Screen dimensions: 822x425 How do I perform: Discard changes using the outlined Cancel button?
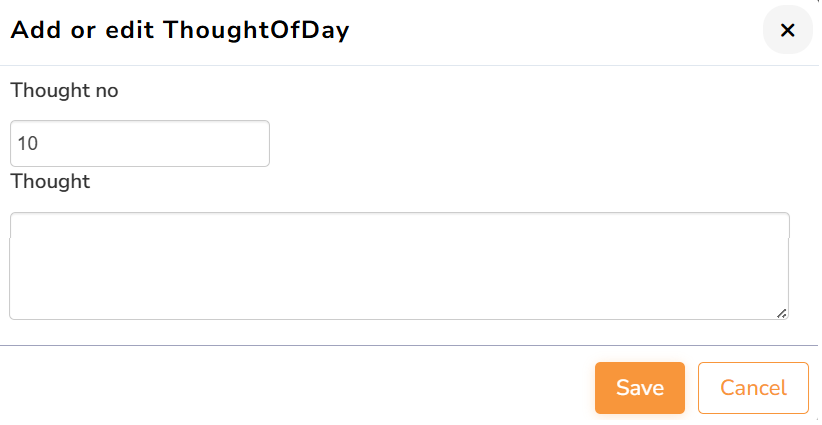coord(753,388)
